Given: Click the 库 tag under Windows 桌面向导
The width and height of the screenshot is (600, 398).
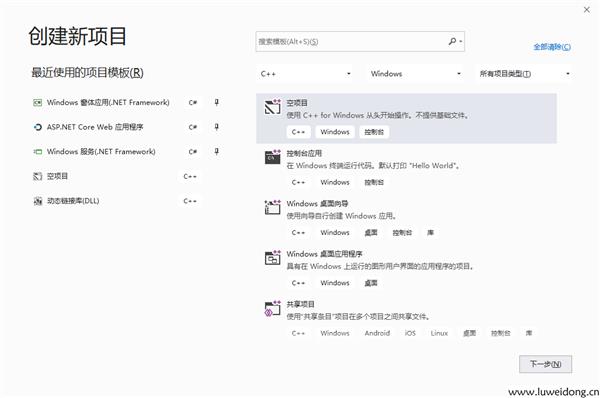Looking at the screenshot, I should tap(430, 233).
